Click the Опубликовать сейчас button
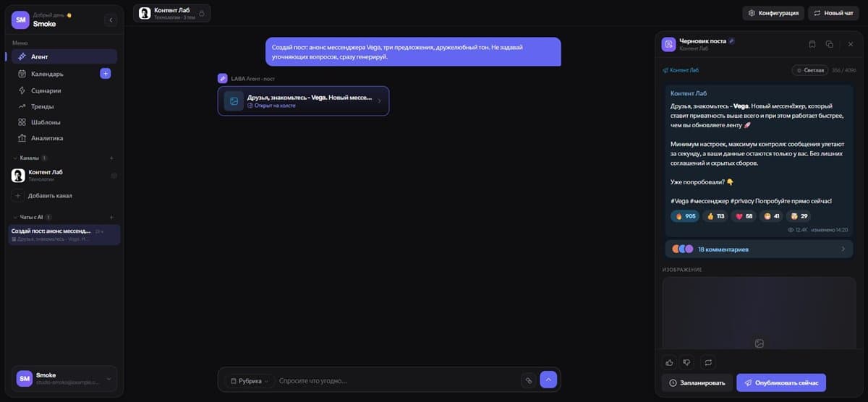868x402 pixels. (781, 382)
